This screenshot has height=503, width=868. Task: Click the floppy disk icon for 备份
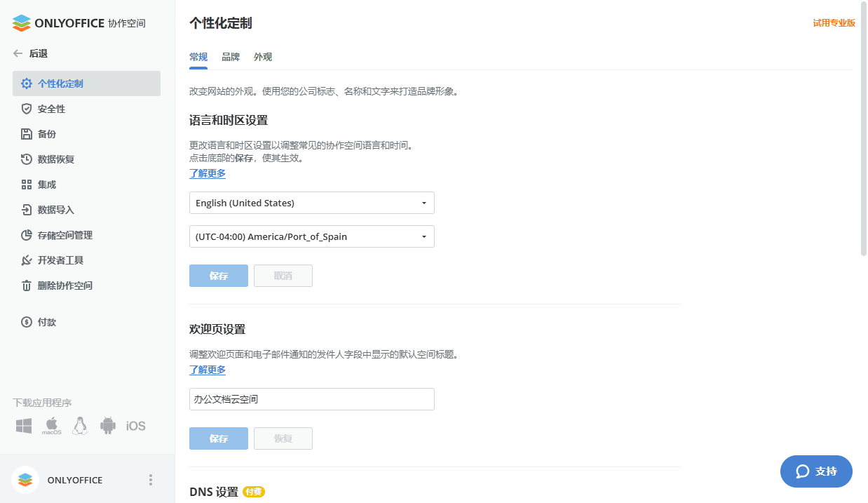tap(27, 134)
